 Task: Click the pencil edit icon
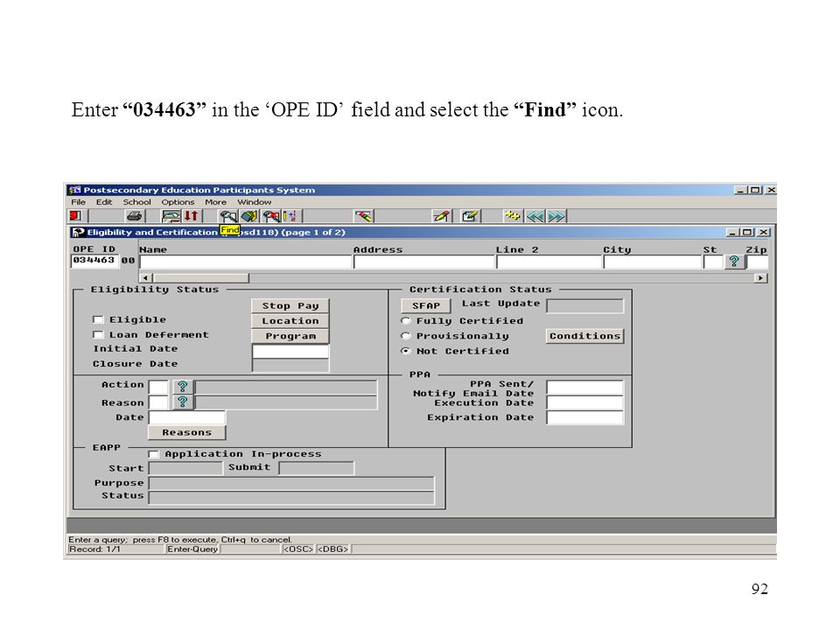441,216
